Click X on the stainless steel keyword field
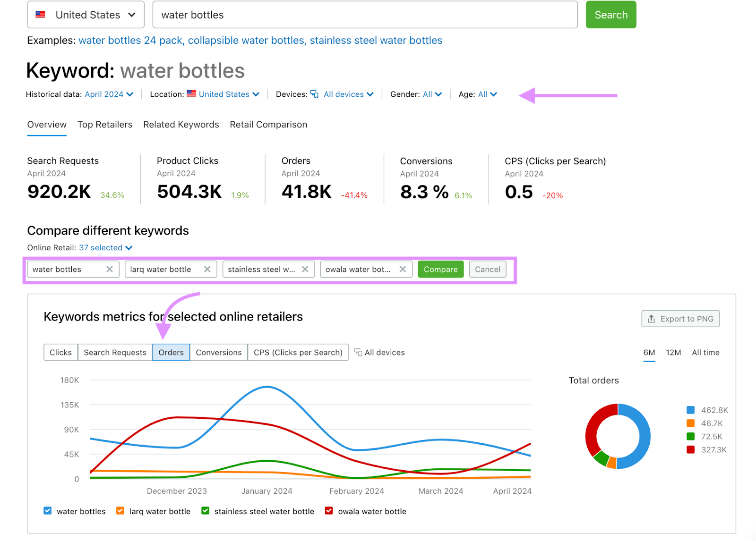 point(305,269)
